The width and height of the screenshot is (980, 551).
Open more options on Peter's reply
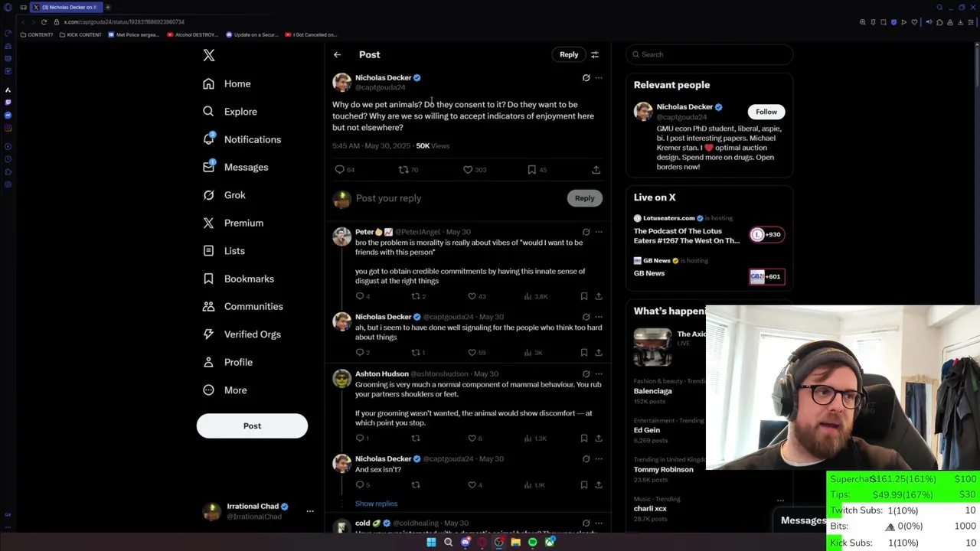click(x=599, y=232)
